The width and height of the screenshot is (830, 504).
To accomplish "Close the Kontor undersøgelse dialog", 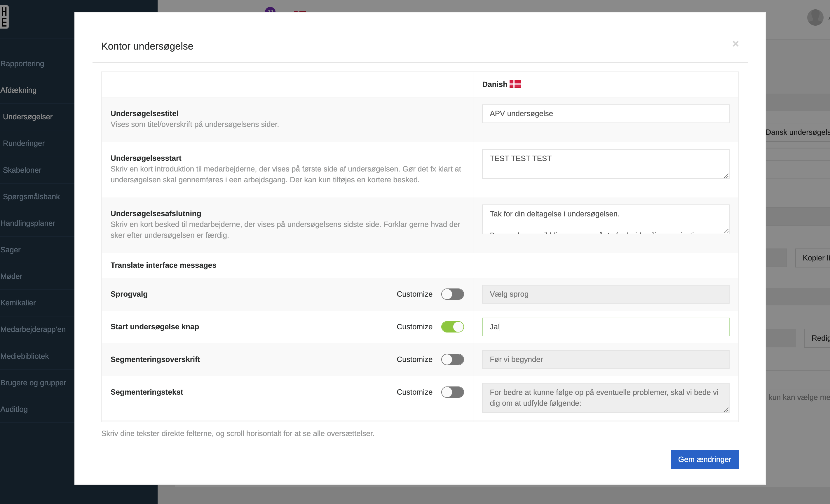I will 735,44.
